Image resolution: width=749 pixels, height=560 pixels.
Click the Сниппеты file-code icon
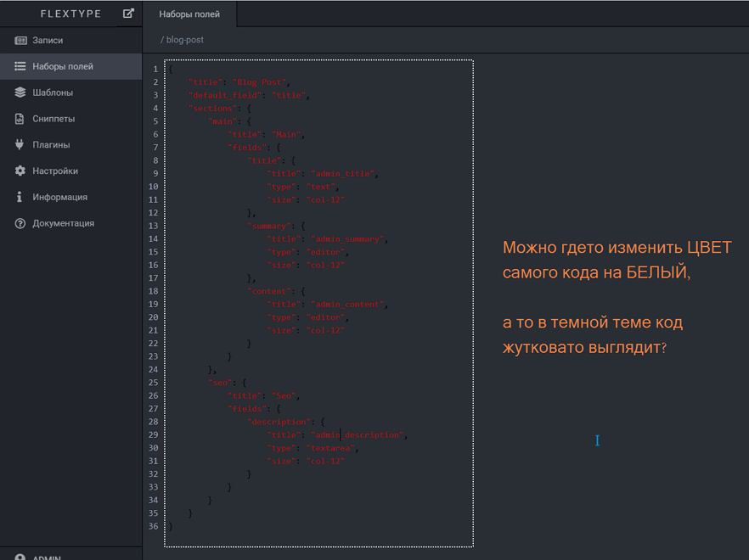coord(20,119)
